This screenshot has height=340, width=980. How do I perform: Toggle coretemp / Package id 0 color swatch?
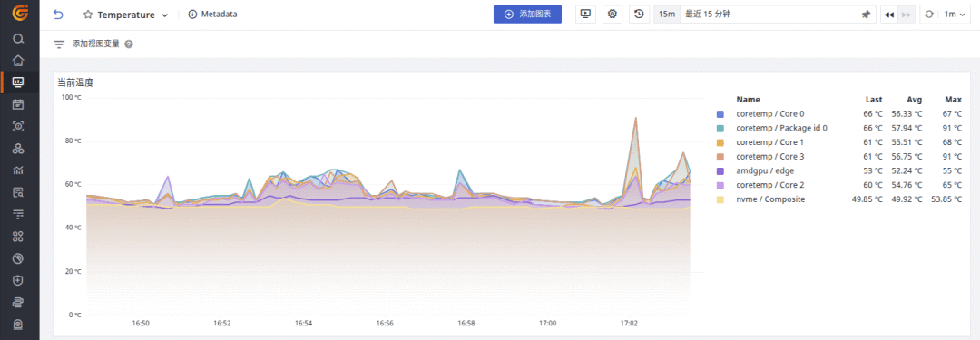coord(720,128)
